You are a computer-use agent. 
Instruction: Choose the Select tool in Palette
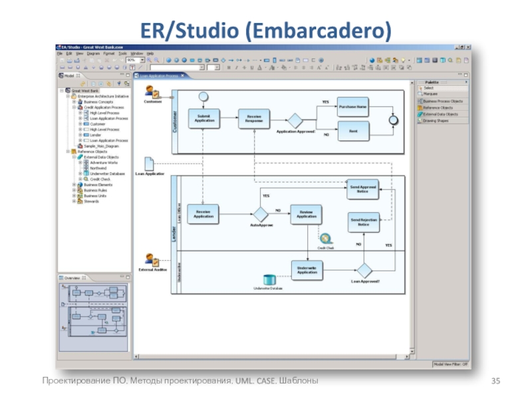click(x=443, y=88)
